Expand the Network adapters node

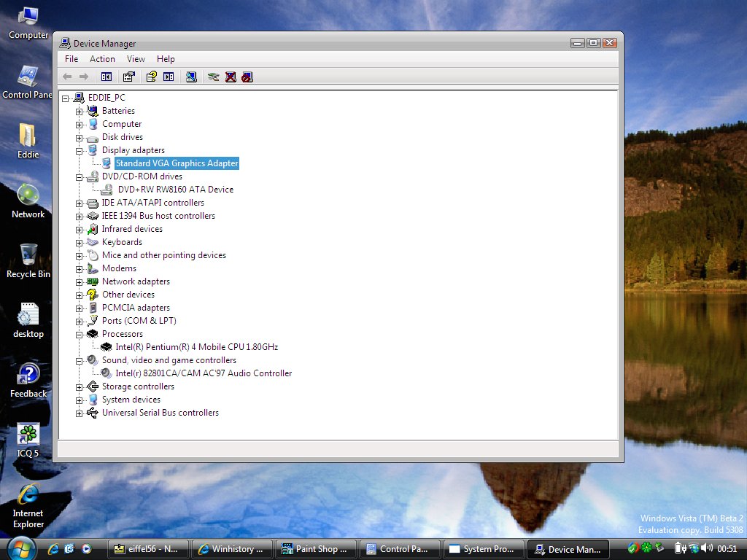pos(80,281)
